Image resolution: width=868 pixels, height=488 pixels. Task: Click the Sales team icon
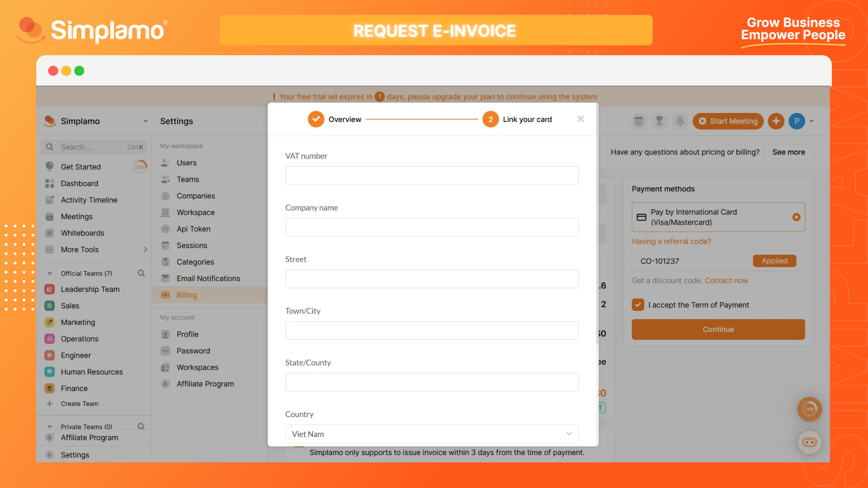coord(50,305)
